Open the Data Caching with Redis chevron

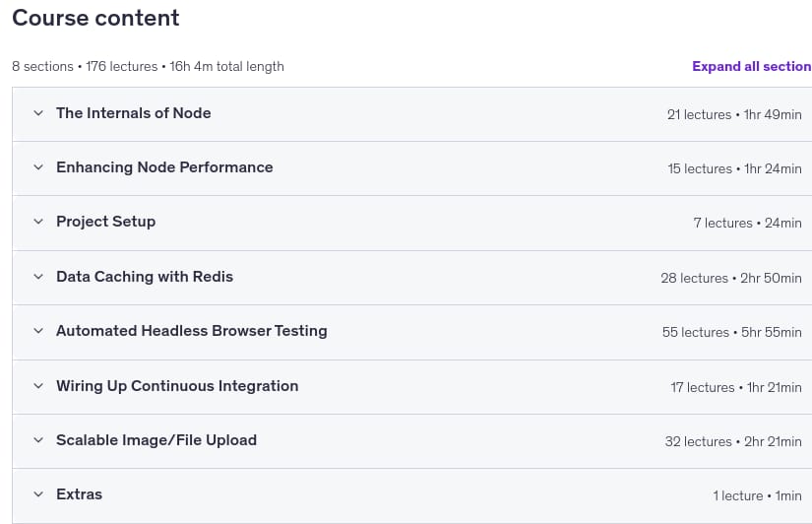[x=38, y=276]
